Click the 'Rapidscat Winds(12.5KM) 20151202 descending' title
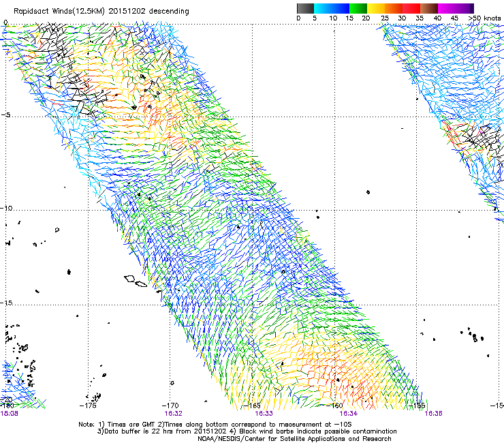This screenshot has width=504, height=443. 101,12
